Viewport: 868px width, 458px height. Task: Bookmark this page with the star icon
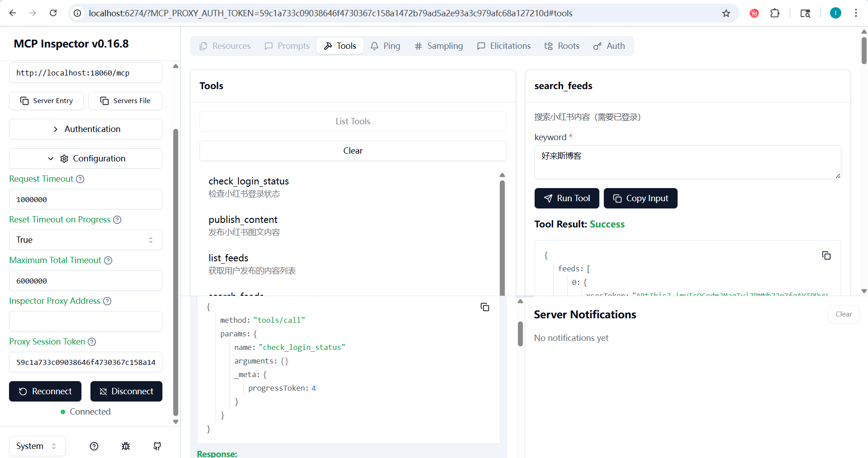tap(726, 13)
